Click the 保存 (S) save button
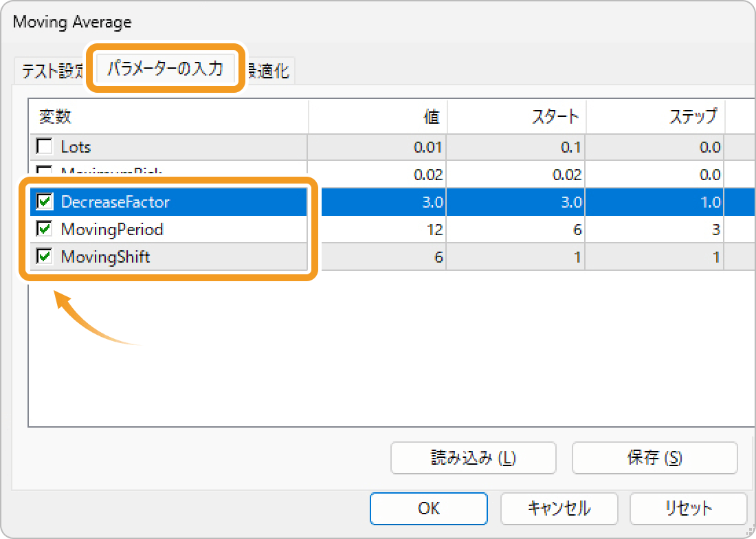Viewport: 756px width, 539px height. [x=654, y=458]
